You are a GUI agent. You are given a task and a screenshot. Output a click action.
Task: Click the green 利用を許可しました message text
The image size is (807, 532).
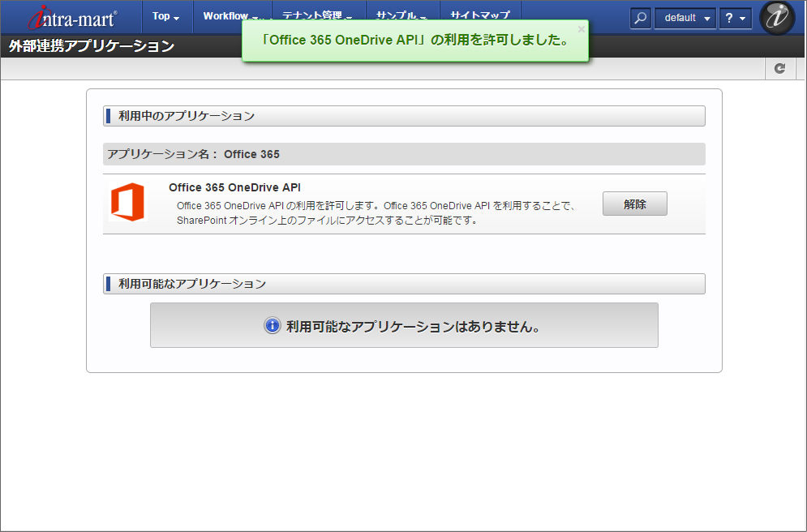click(x=414, y=40)
